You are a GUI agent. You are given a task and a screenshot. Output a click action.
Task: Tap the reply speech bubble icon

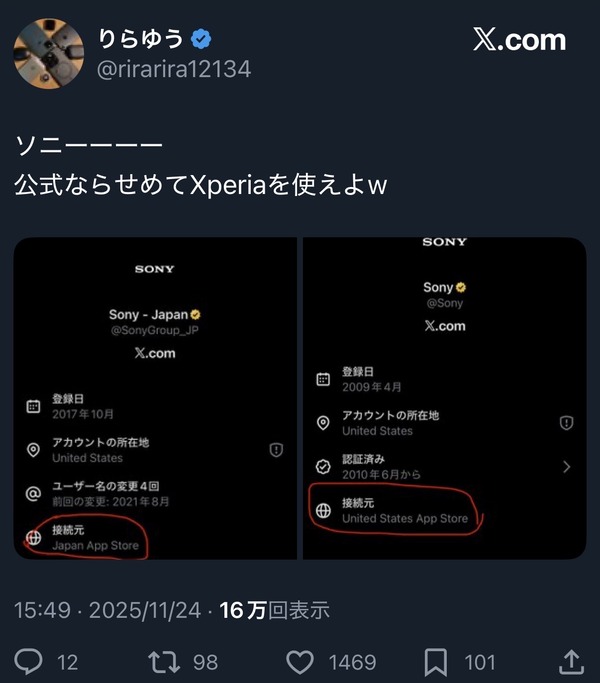(28, 661)
